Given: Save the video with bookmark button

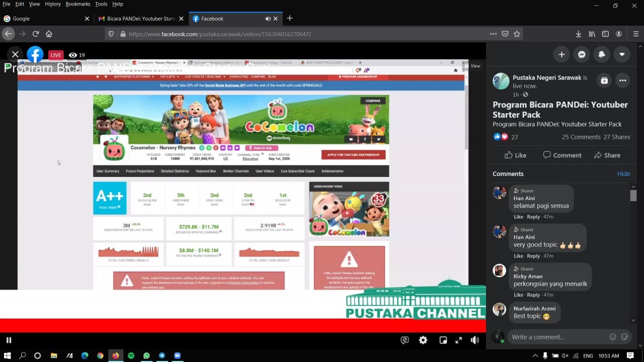Looking at the screenshot, I should (x=604, y=80).
